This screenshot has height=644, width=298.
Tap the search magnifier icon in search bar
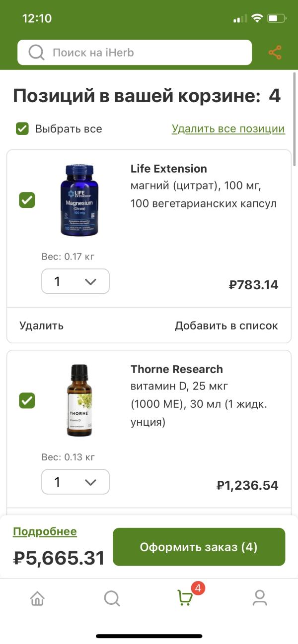(x=36, y=53)
